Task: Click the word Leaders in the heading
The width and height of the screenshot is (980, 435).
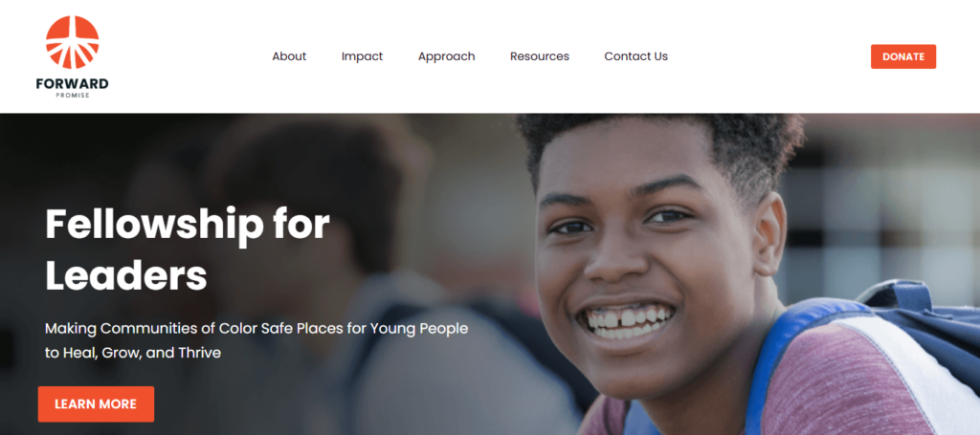Action: pos(125,275)
